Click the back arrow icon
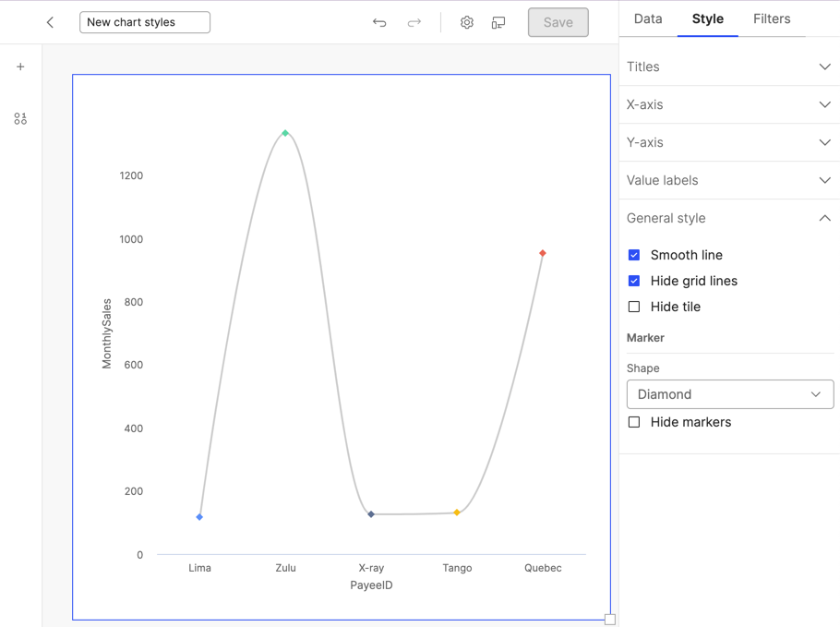The height and width of the screenshot is (627, 840). [50, 22]
